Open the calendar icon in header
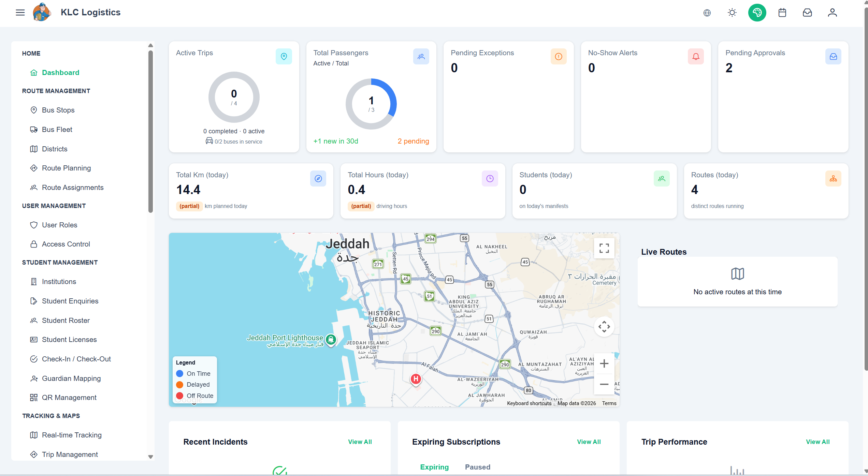This screenshot has height=476, width=868. tap(782, 13)
